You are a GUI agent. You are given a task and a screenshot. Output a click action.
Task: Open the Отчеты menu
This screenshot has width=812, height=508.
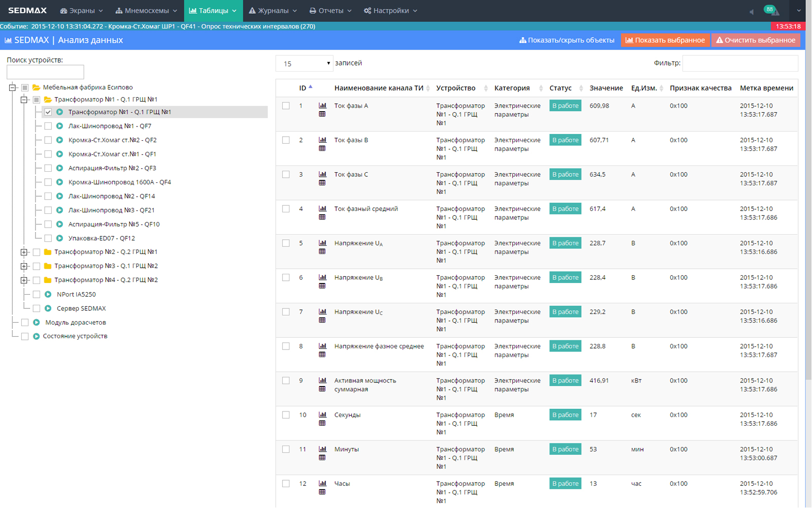click(331, 11)
